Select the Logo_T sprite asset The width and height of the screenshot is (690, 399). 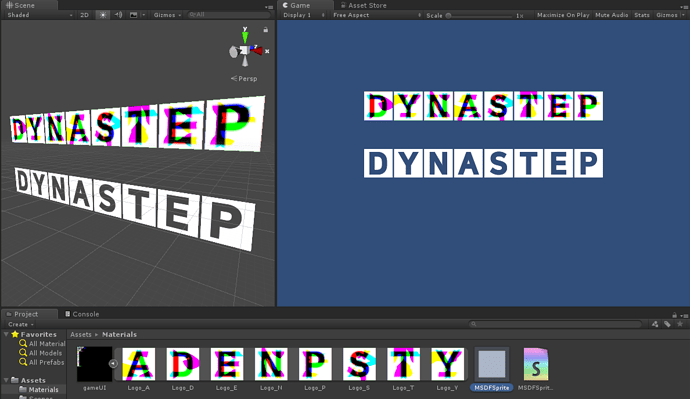[403, 364]
